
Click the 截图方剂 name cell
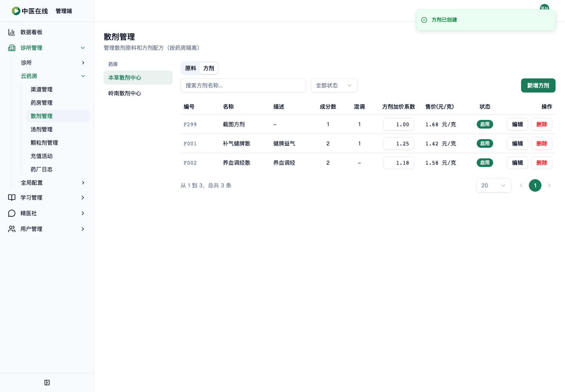click(234, 124)
